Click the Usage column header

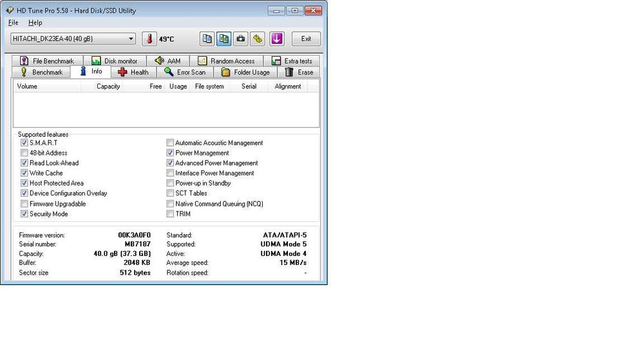tap(178, 86)
